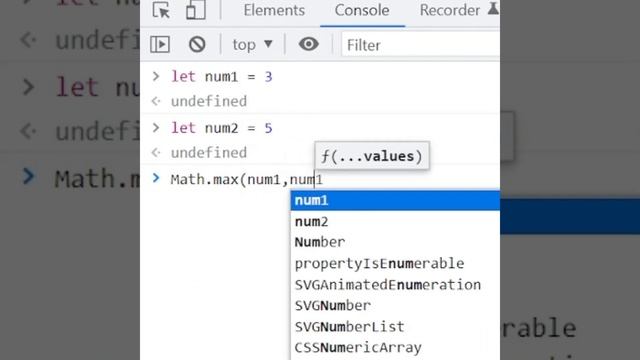This screenshot has height=360, width=640.
Task: Click undefined result below num2 line
Action: click(209, 153)
